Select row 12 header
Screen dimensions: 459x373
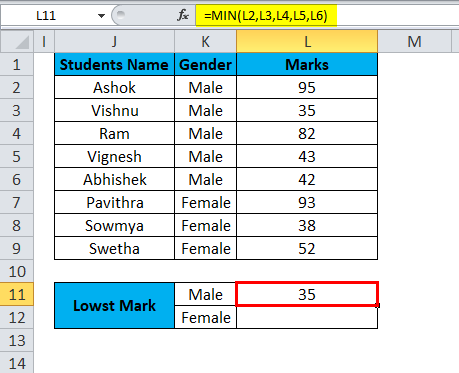pos(17,317)
